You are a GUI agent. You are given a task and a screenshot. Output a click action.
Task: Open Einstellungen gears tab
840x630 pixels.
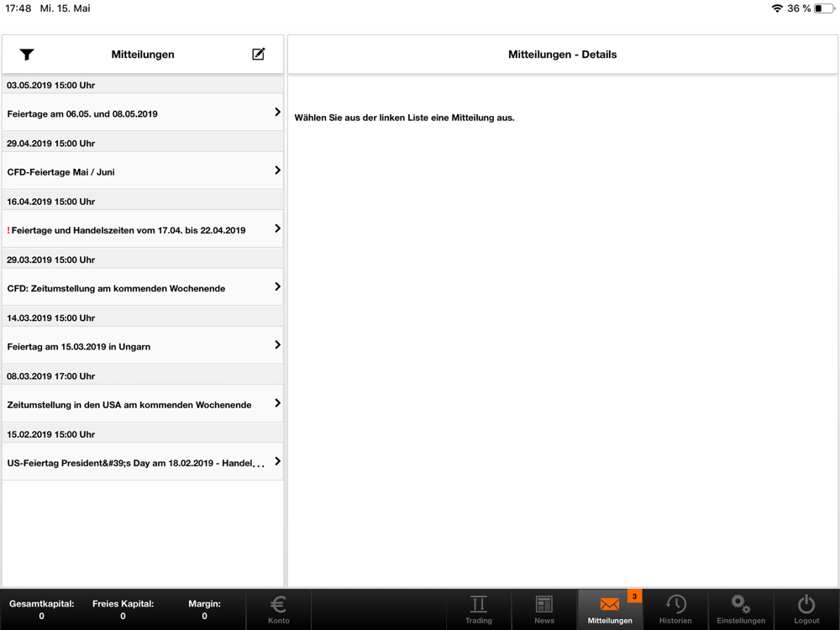[741, 610]
